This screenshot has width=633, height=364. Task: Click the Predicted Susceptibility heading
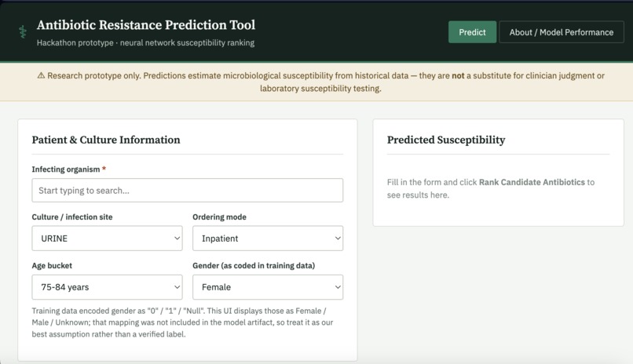[x=446, y=140]
